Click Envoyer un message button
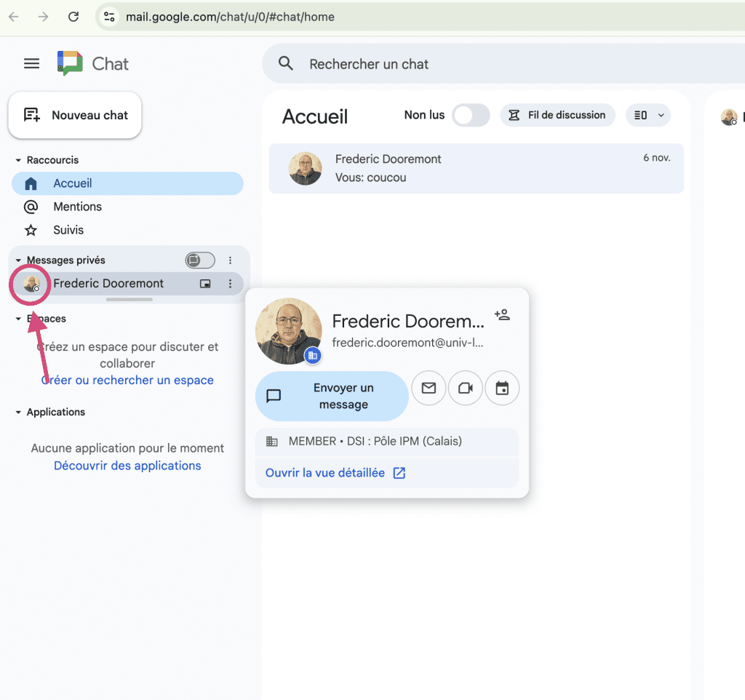 (332, 396)
